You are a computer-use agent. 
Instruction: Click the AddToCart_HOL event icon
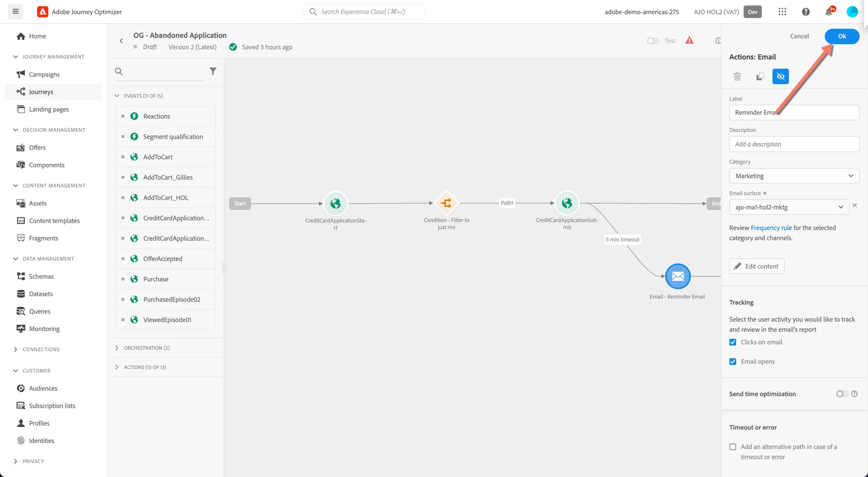(134, 198)
